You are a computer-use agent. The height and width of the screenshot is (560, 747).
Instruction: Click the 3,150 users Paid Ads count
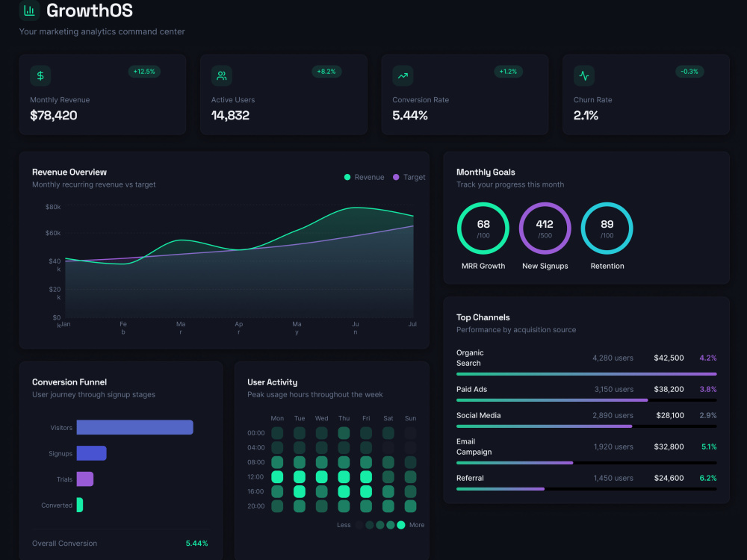coord(614,389)
